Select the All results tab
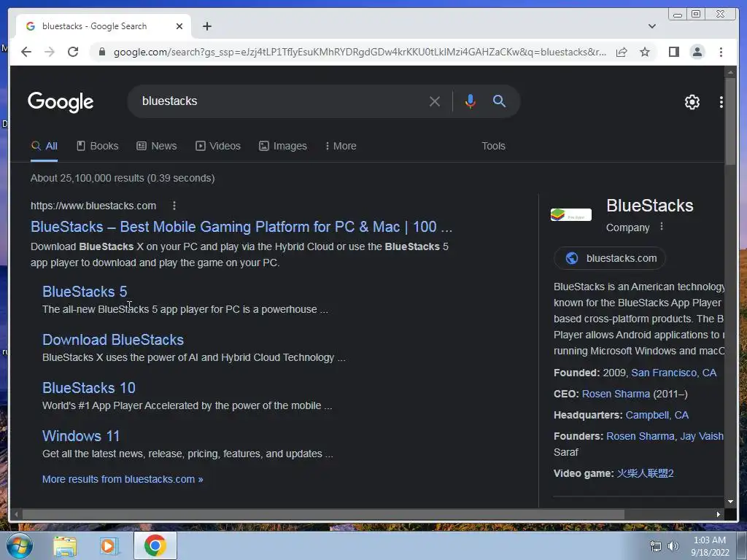747x560 pixels. 44,146
